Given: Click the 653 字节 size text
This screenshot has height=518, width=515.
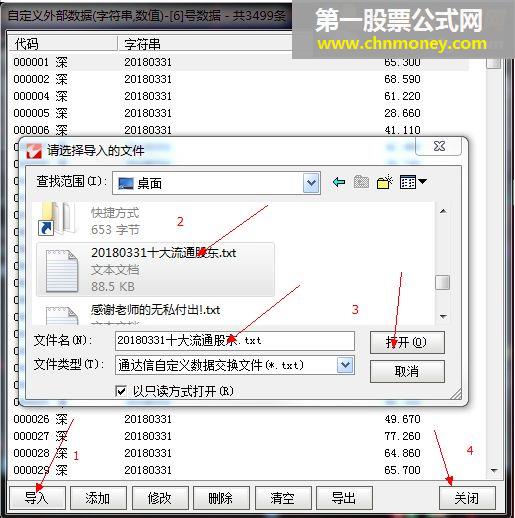Looking at the screenshot, I should coord(115,230).
